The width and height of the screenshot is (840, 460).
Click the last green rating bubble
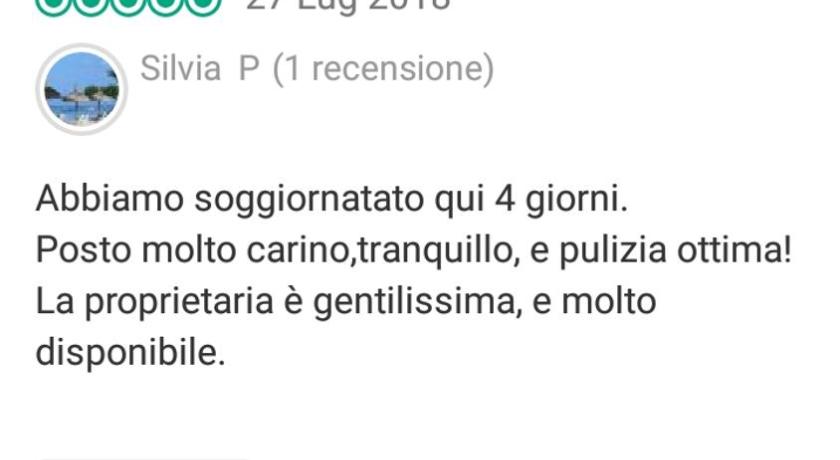(x=203, y=5)
